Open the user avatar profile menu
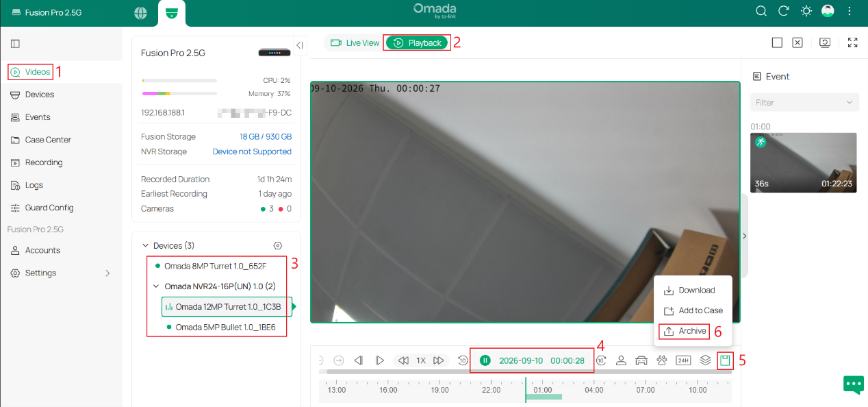Viewport: 868px width, 407px height. click(828, 11)
